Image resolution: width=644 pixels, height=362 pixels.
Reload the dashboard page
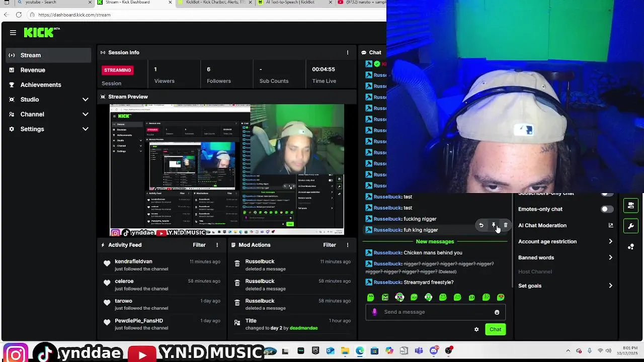click(19, 15)
